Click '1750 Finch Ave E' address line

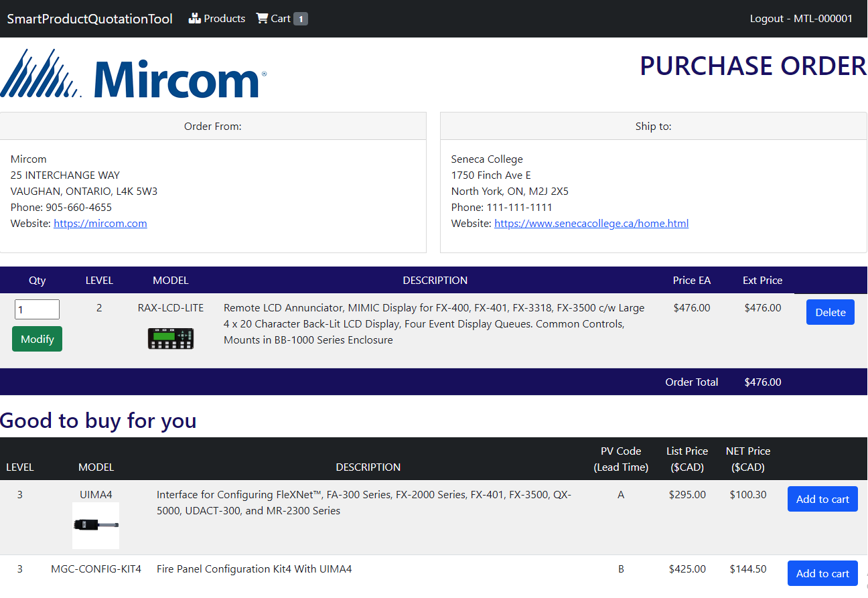(491, 175)
